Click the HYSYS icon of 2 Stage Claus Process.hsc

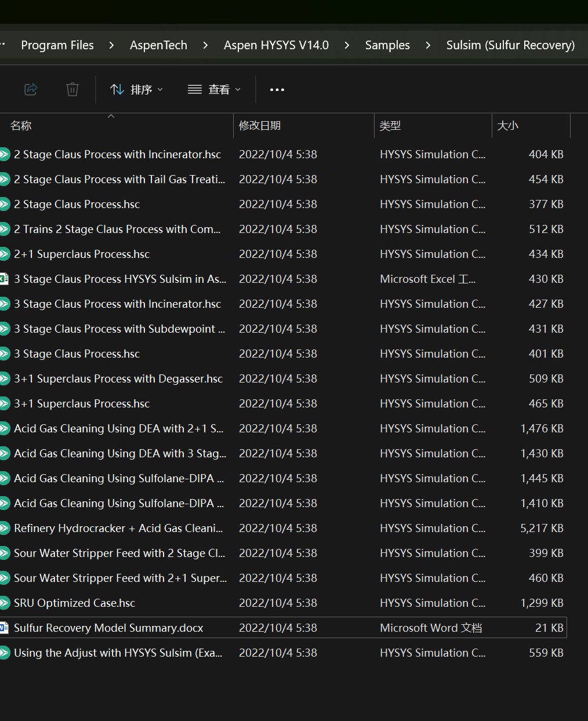(4, 204)
